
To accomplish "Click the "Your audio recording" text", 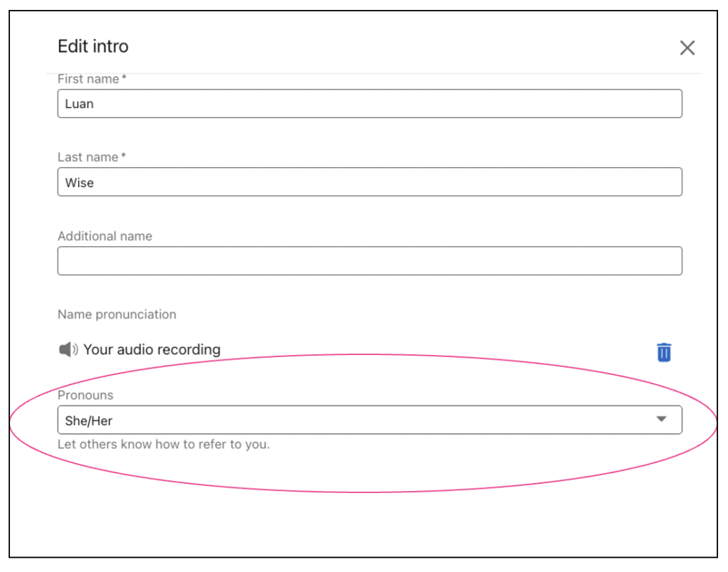I will pos(152,349).
